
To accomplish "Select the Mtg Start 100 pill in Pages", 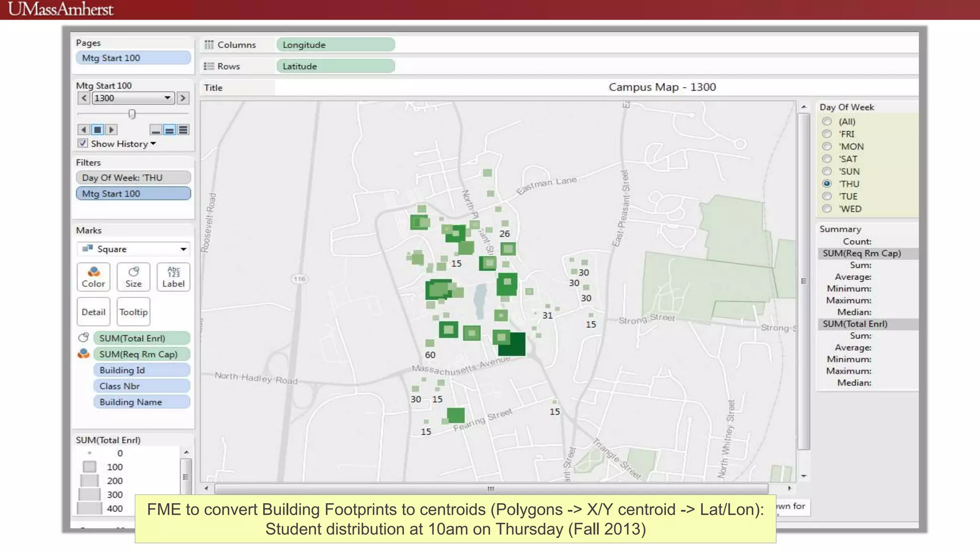I will pos(133,58).
